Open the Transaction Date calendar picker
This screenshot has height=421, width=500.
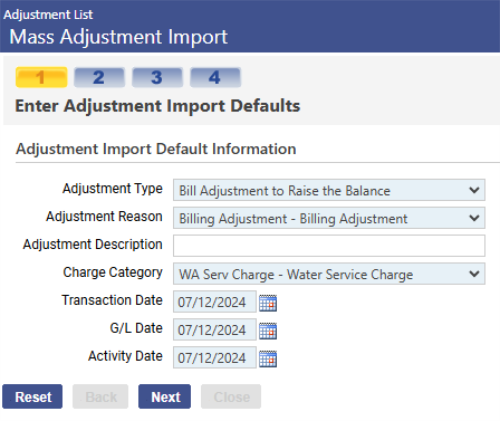tap(268, 303)
